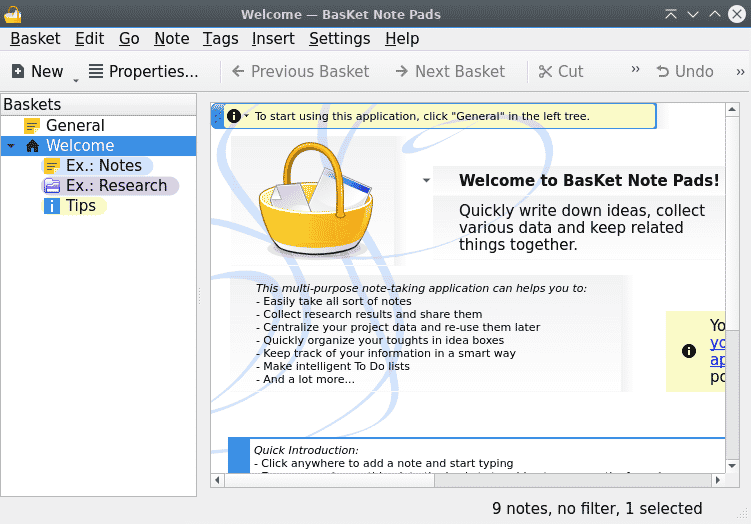Viewport: 751px width, 524px height.
Task: Open the Tips basket
Action: (74, 206)
